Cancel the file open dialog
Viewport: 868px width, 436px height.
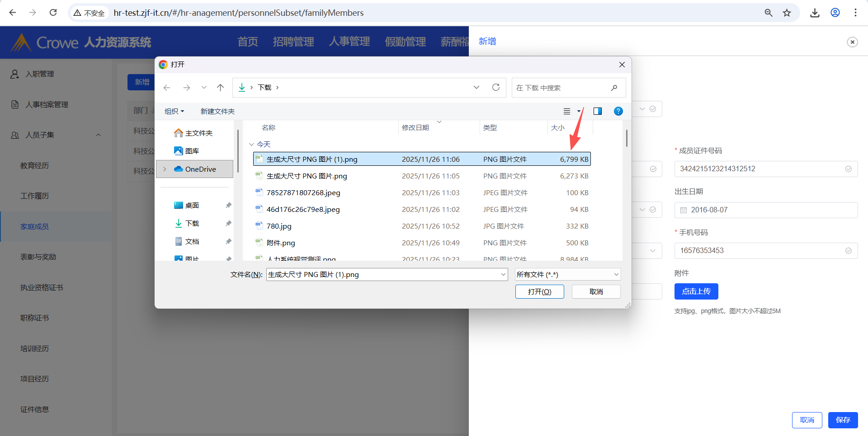596,291
